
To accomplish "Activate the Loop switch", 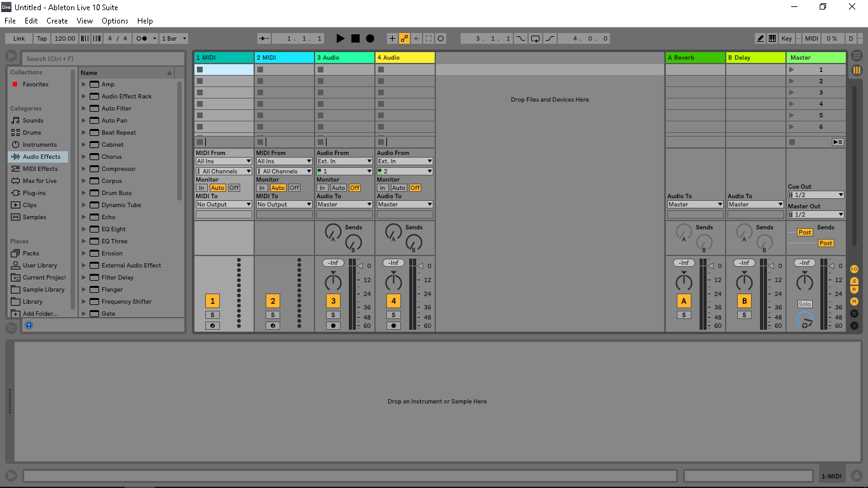I will point(536,38).
